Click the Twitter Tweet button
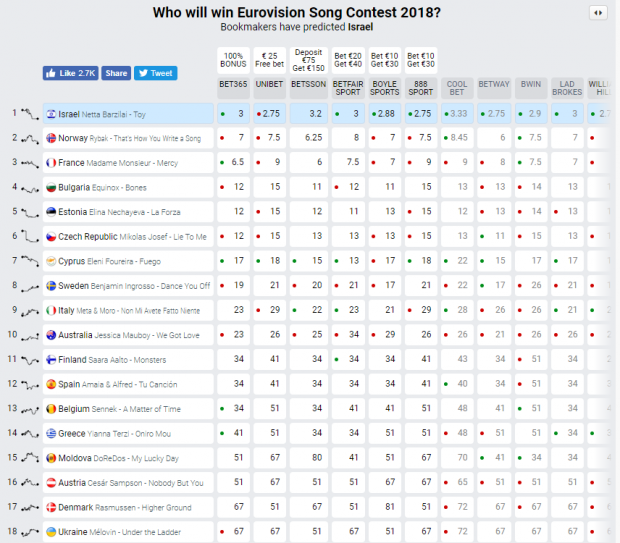Screen dimensions: 620x543 coord(156,73)
